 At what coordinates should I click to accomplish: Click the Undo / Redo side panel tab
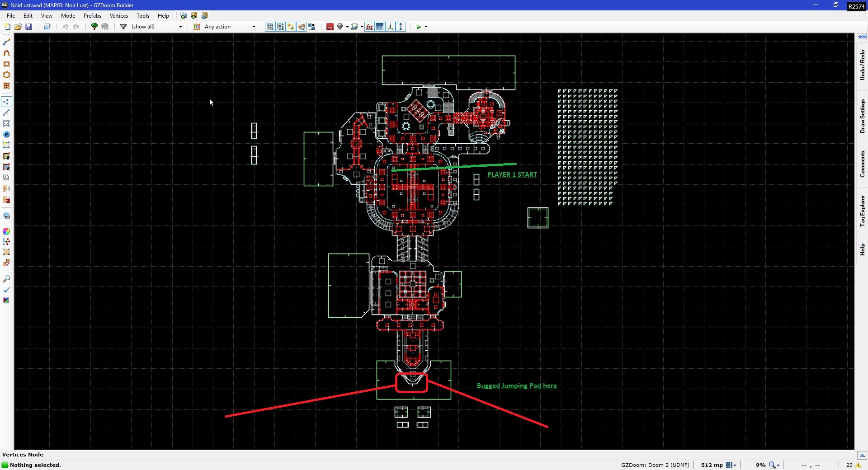862,65
